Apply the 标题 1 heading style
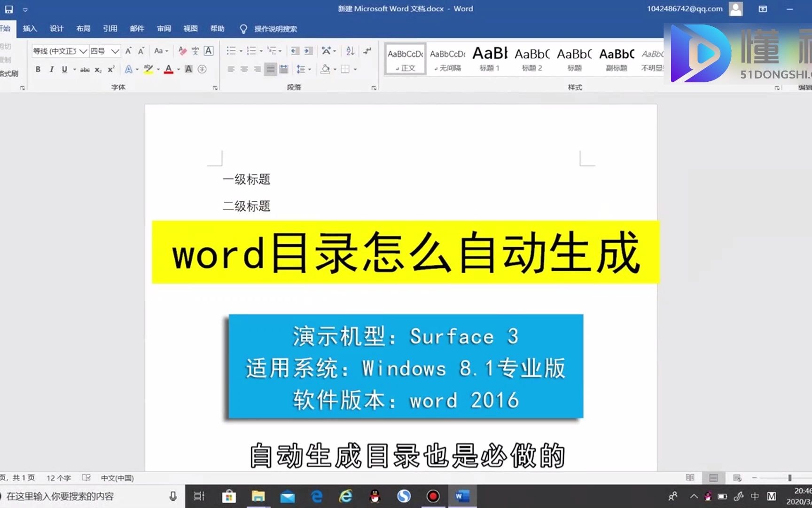 click(x=490, y=59)
